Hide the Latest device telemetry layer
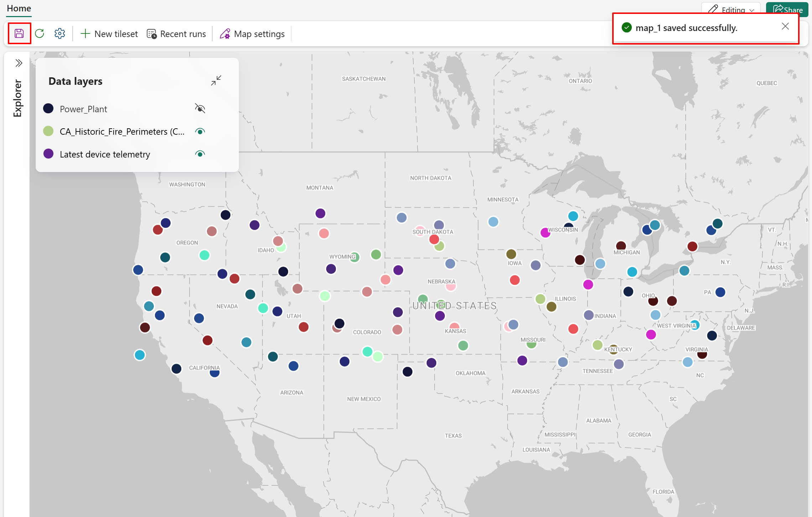812x517 pixels. point(200,154)
